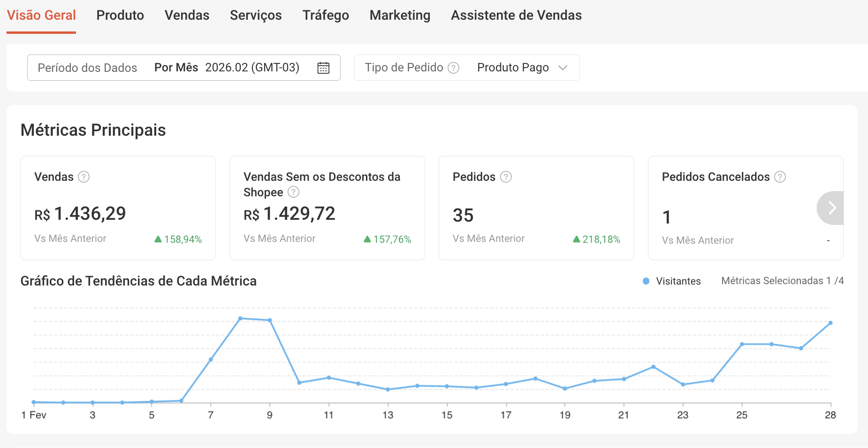
Task: Click the Visitantes legend blue dot
Action: pyautogui.click(x=646, y=281)
